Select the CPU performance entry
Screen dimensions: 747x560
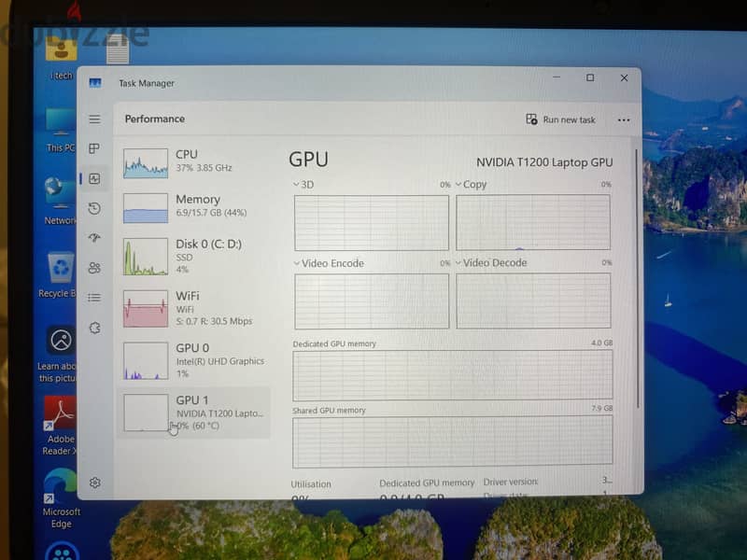point(193,162)
